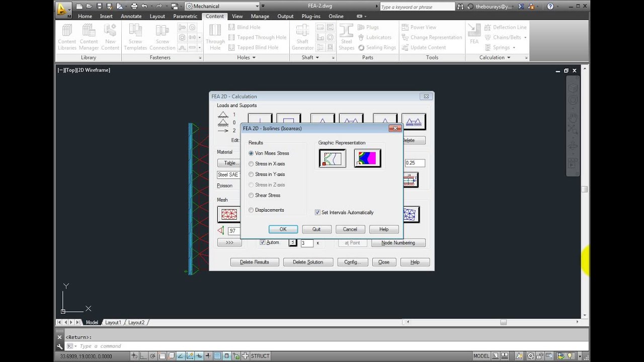Click New Content ribbon icon
The width and height of the screenshot is (644, 362).
tap(110, 37)
